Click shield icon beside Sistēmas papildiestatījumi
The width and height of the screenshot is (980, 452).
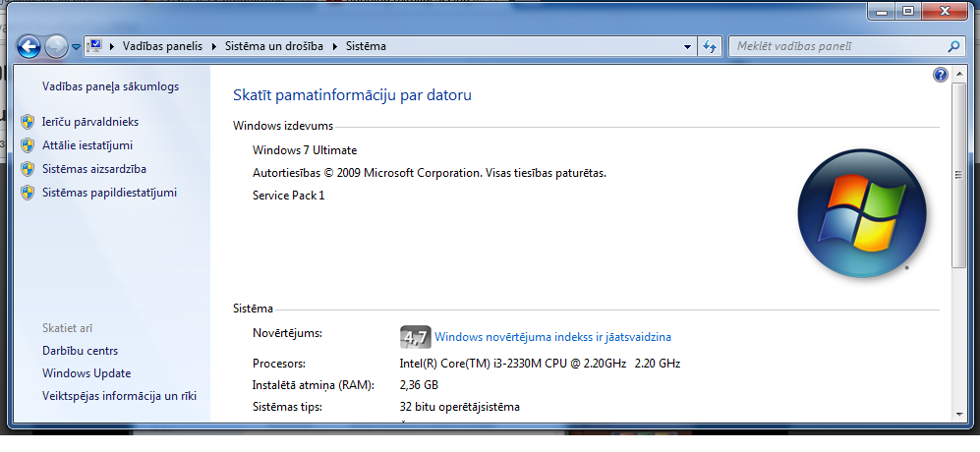click(x=28, y=193)
